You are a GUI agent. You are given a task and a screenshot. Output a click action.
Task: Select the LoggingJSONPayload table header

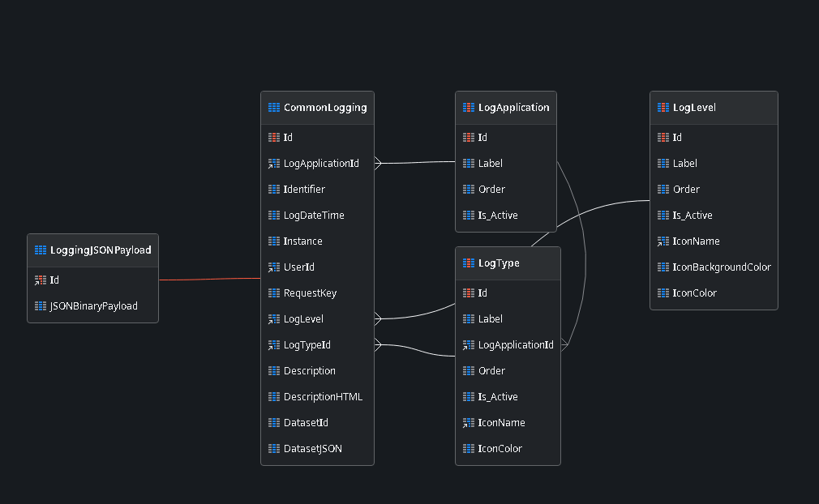tap(92, 250)
